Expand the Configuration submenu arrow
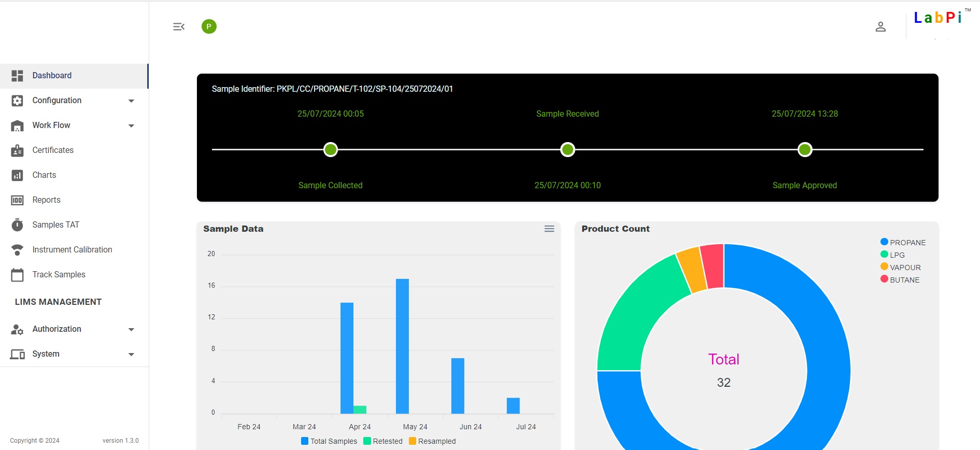Image resolution: width=980 pixels, height=450 pixels. (x=131, y=101)
